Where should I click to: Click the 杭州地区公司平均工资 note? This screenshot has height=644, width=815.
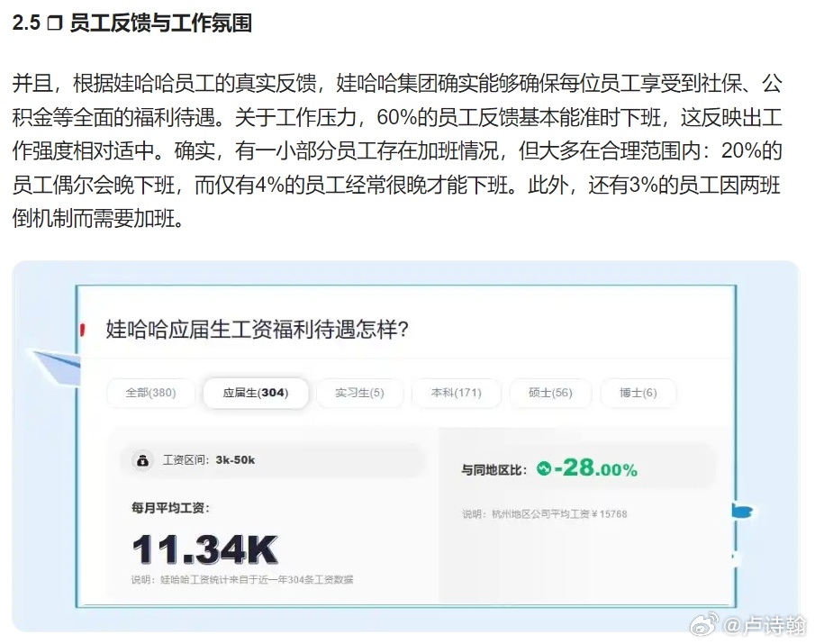pyautogui.click(x=544, y=514)
